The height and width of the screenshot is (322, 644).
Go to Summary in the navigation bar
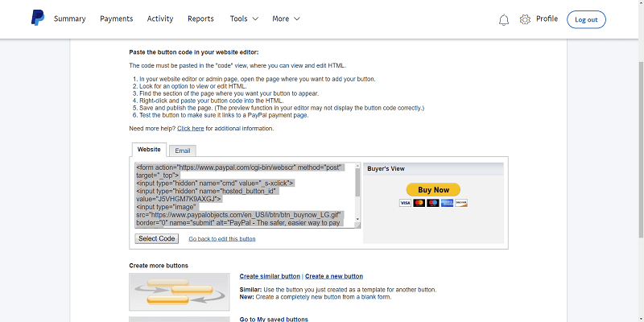(69, 19)
